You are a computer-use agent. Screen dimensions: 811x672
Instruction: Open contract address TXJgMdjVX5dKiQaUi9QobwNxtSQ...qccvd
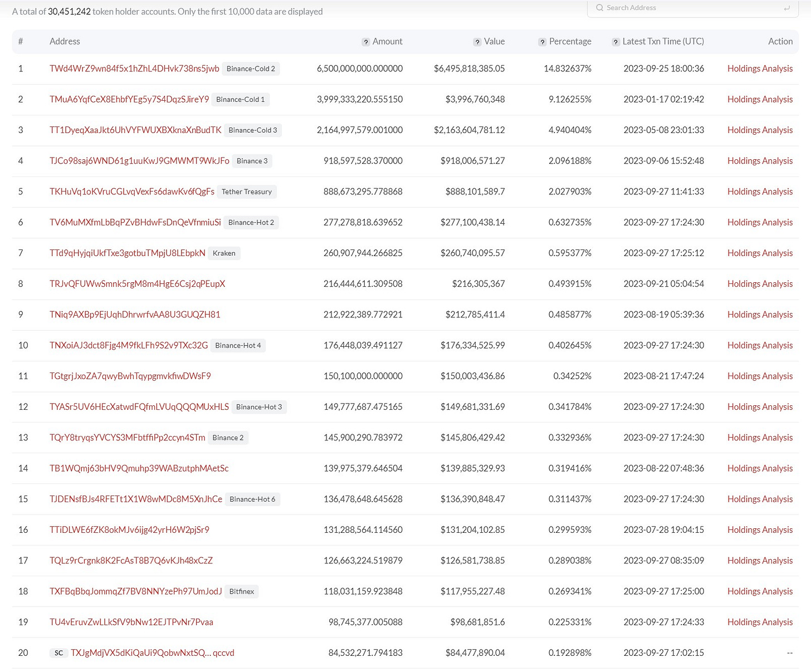coord(153,653)
